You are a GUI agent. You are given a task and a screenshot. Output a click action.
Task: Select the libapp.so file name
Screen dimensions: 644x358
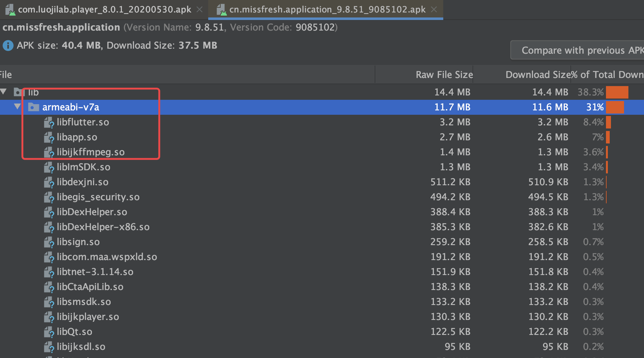[77, 137]
